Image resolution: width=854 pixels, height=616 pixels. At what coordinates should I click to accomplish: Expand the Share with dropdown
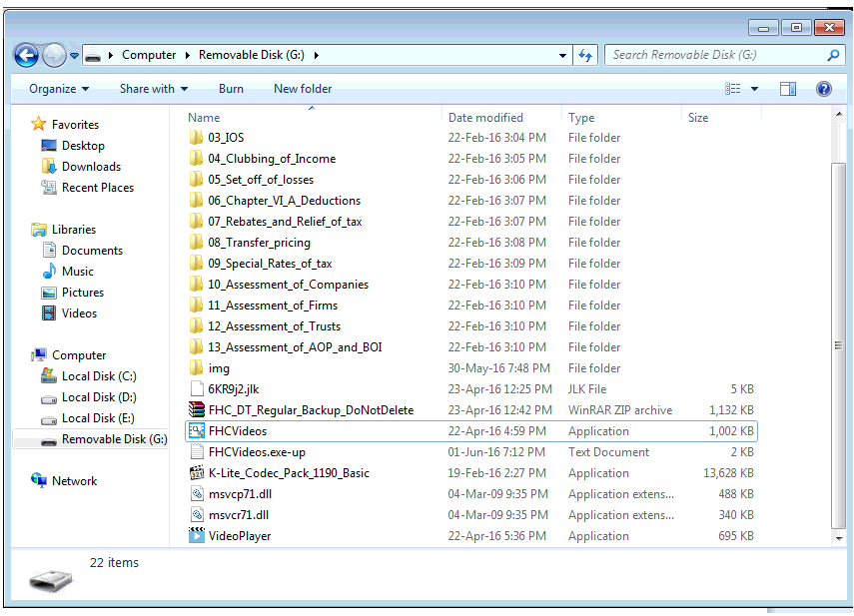153,89
